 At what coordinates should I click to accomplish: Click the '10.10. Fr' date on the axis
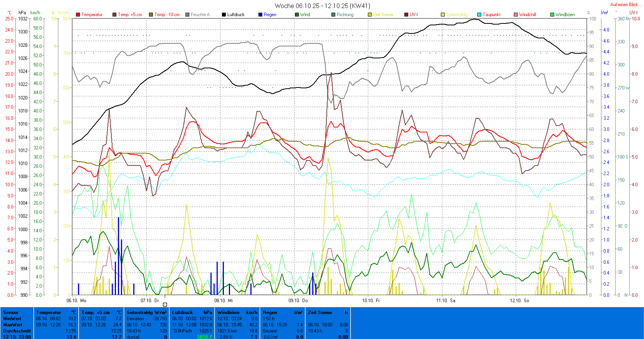371,301
